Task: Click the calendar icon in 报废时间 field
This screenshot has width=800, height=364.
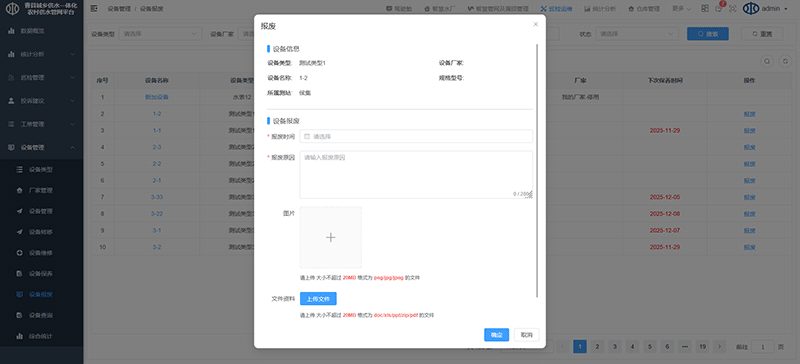Action: tap(307, 136)
